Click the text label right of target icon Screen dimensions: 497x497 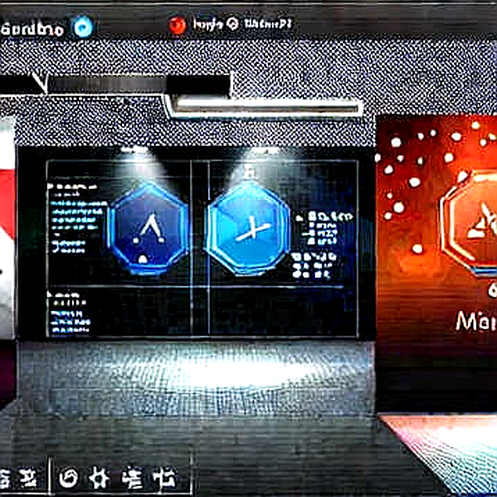pyautogui.click(x=268, y=24)
